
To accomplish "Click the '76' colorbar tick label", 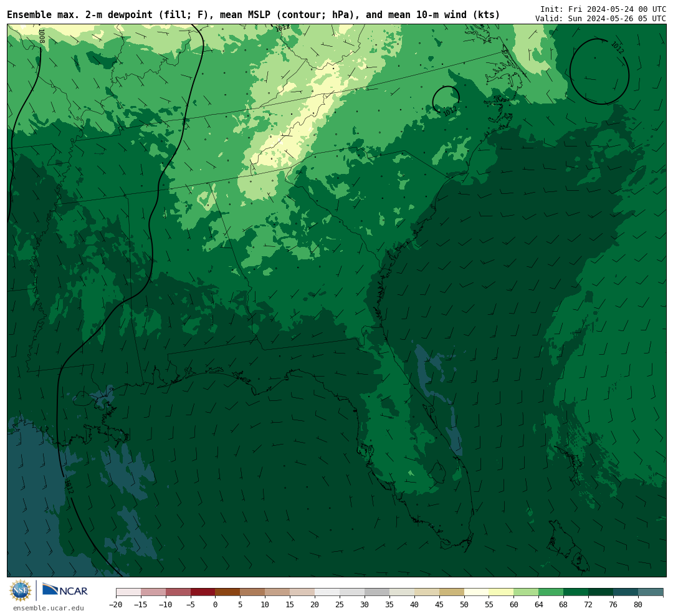I will click(x=613, y=605).
